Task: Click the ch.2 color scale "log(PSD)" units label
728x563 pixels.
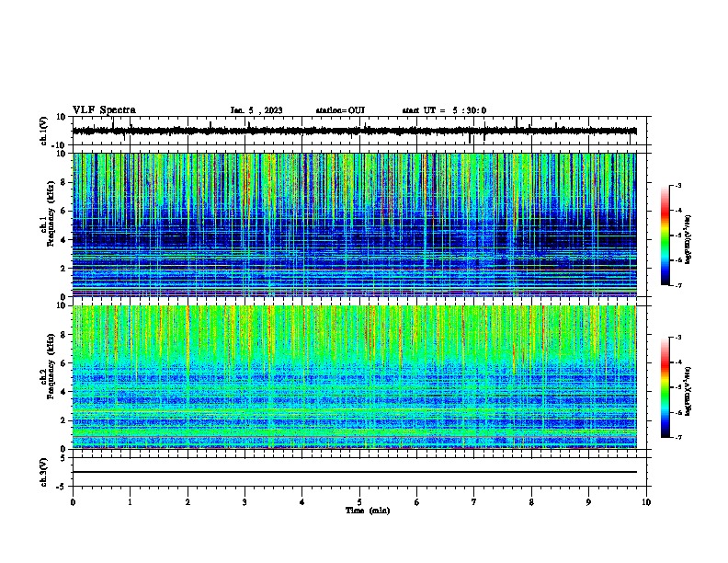Action: (688, 392)
